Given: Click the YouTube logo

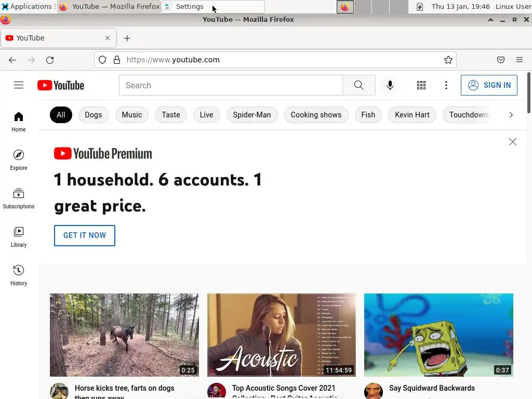Looking at the screenshot, I should pos(61,85).
